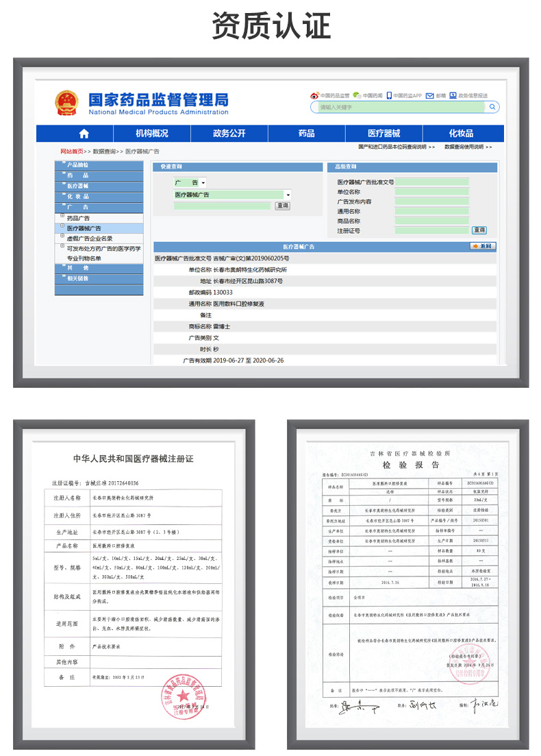
Task: Click the magnifier search icon
Action: tap(492, 107)
